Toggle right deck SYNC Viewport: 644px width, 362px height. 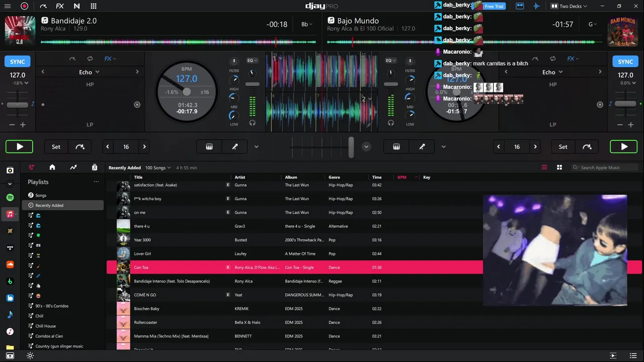(625, 61)
